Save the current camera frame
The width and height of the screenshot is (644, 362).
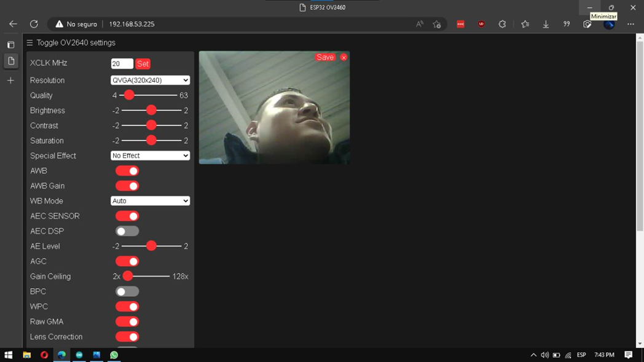[x=324, y=57]
